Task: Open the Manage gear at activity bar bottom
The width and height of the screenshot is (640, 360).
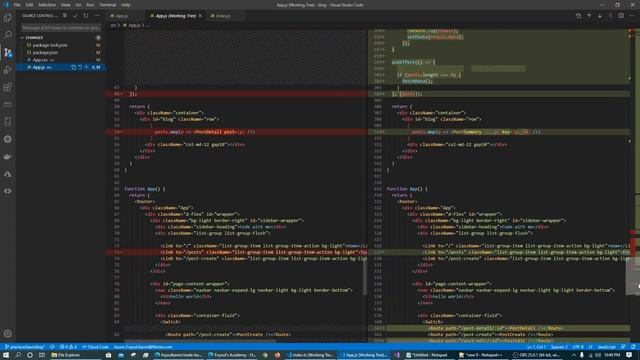Action: 7,333
